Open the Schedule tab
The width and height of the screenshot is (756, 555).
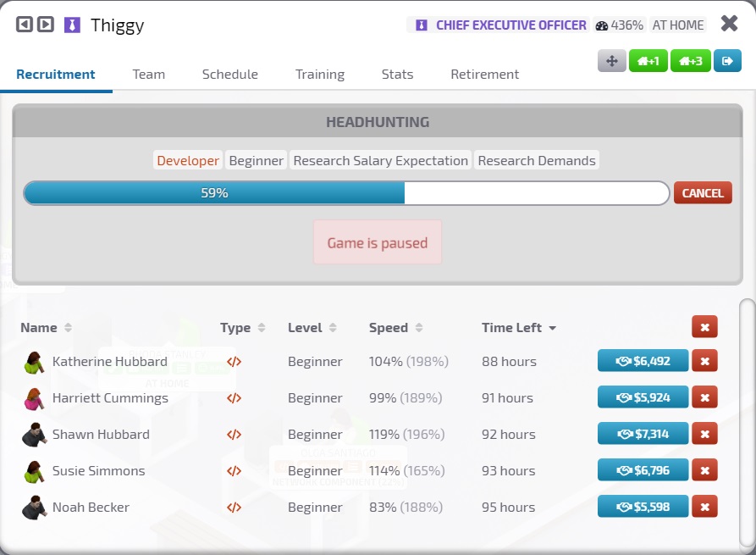click(230, 75)
